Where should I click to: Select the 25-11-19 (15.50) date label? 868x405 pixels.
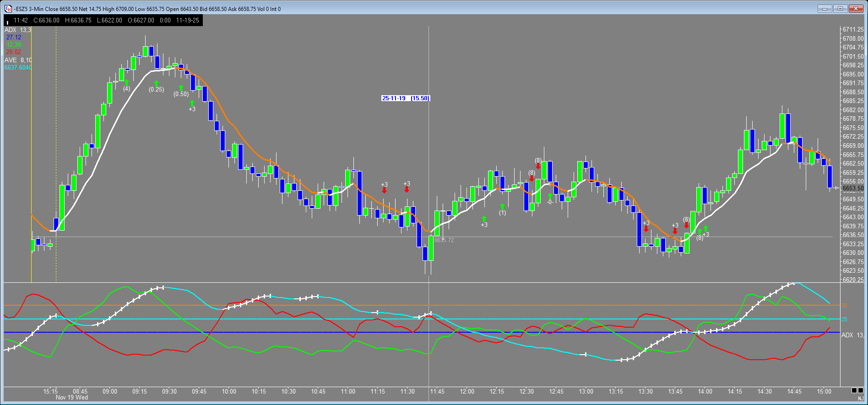point(406,98)
